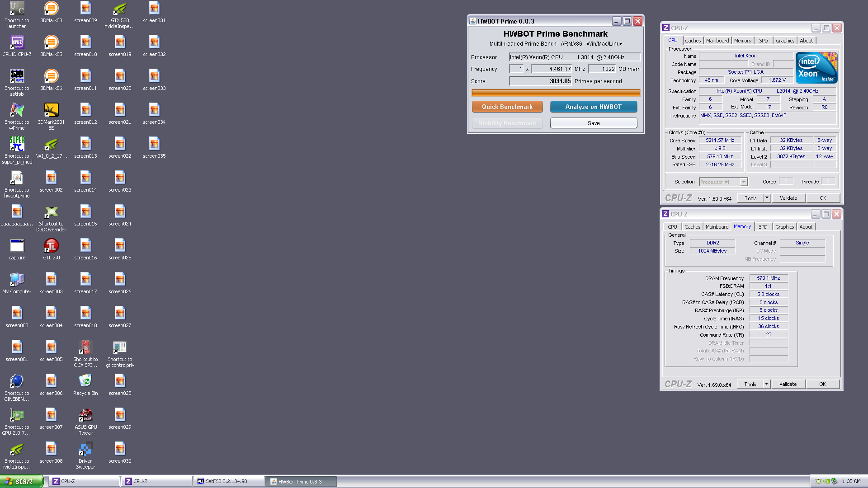This screenshot has width=868, height=488.
Task: Switch to About tab in top CPU-Z
Action: coord(806,41)
